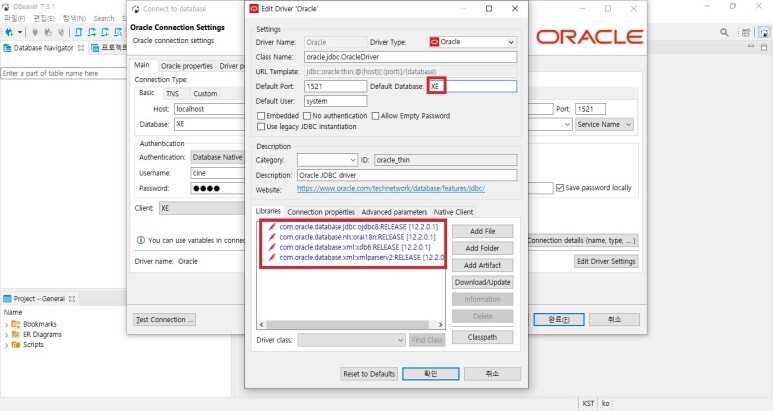Toggle the No authentication checkbox
This screenshot has width=773, height=411.
click(x=307, y=116)
